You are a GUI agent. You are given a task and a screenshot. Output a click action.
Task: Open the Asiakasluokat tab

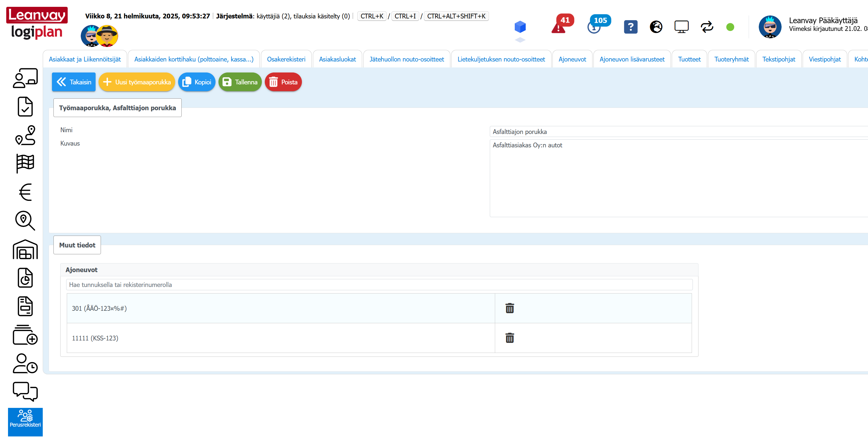click(337, 59)
